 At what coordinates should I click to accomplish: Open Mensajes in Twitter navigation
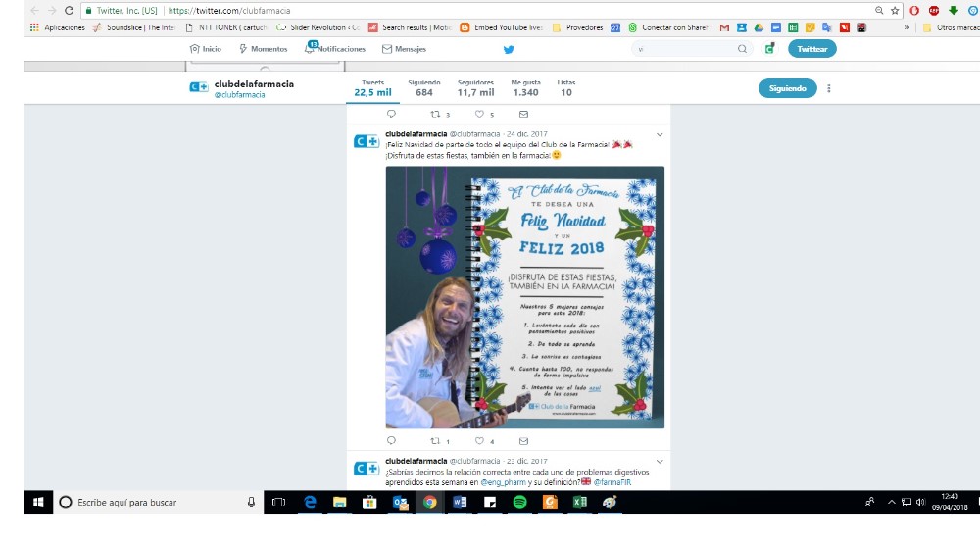pos(405,49)
